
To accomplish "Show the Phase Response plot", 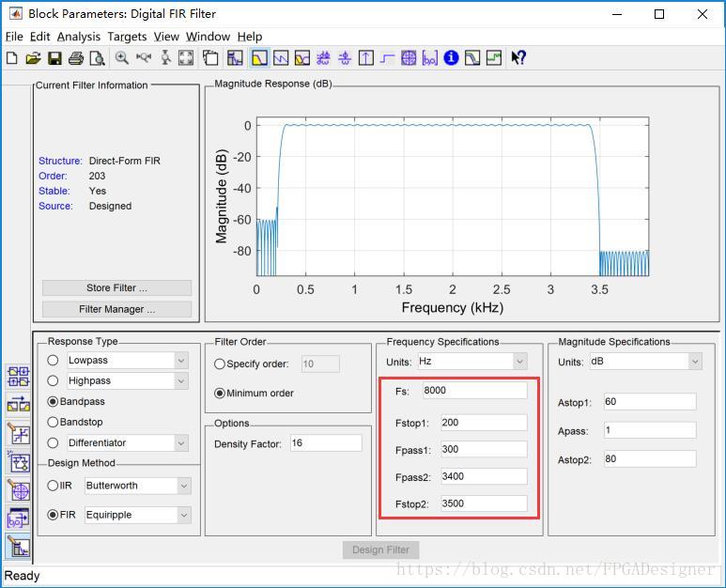I will click(x=281, y=58).
